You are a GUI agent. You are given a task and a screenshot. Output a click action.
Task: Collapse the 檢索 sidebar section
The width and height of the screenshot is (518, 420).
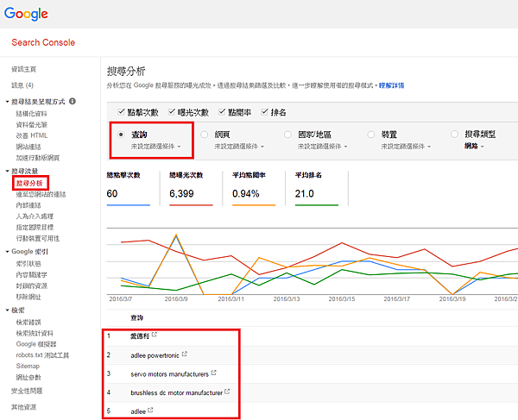tap(7, 310)
